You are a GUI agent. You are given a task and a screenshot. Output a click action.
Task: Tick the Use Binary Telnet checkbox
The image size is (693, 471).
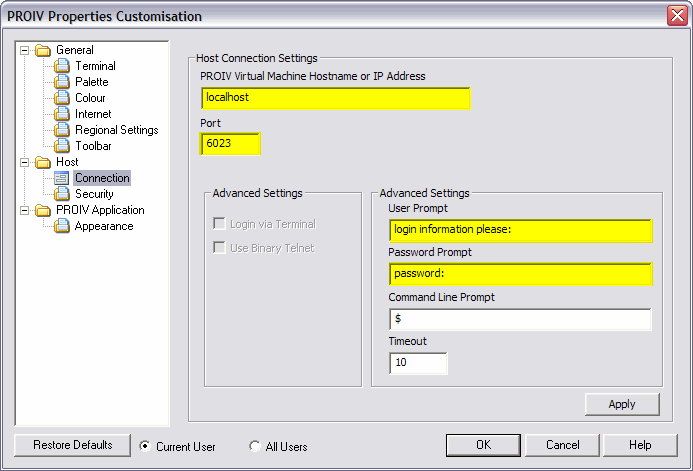219,247
